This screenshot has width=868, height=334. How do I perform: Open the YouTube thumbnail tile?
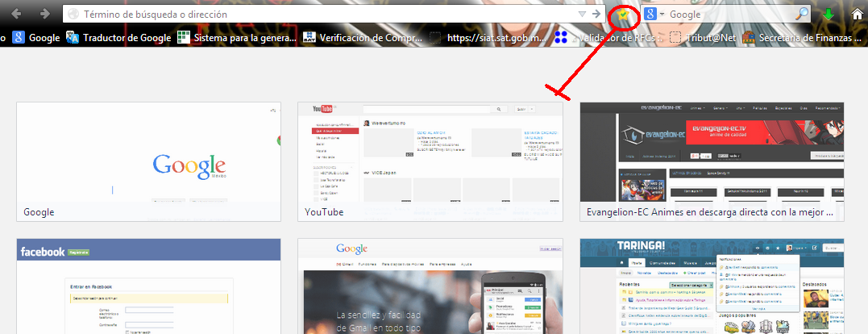pyautogui.click(x=430, y=161)
